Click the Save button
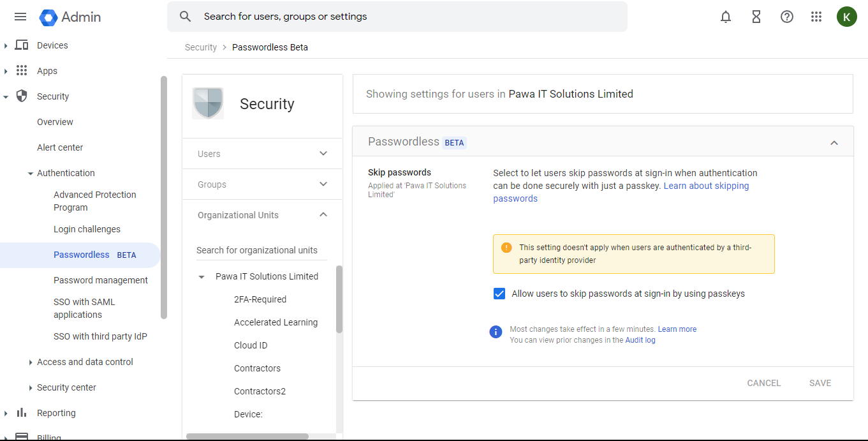This screenshot has height=441, width=868. (x=820, y=383)
